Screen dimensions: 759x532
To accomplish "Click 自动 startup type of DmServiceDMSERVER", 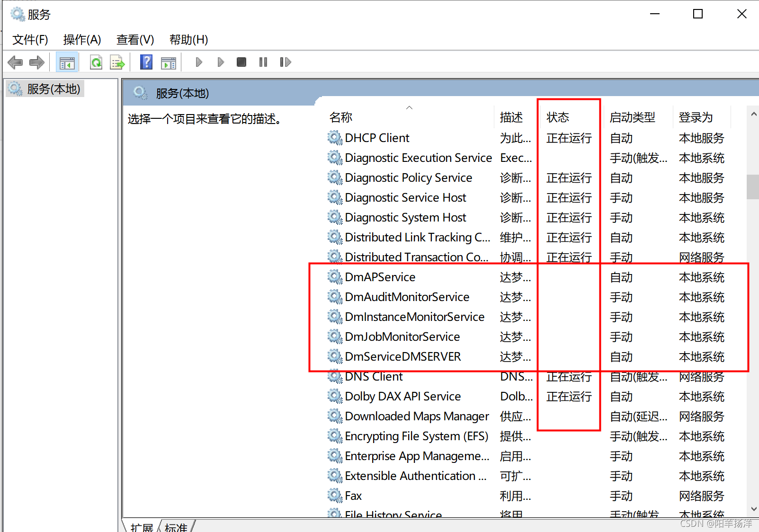I will [x=621, y=357].
